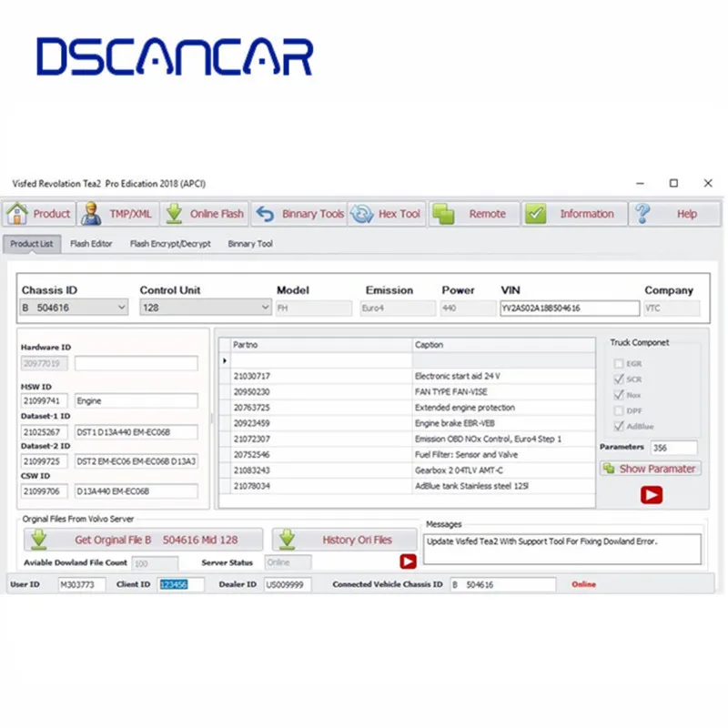
Task: Open Information checkmark toolbar button
Action: (x=574, y=214)
